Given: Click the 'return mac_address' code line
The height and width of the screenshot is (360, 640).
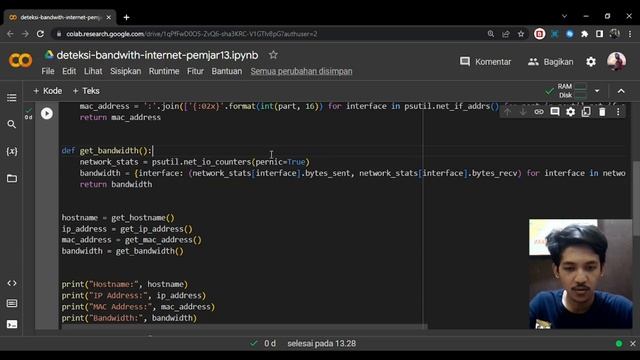Looking at the screenshot, I should coord(120,117).
